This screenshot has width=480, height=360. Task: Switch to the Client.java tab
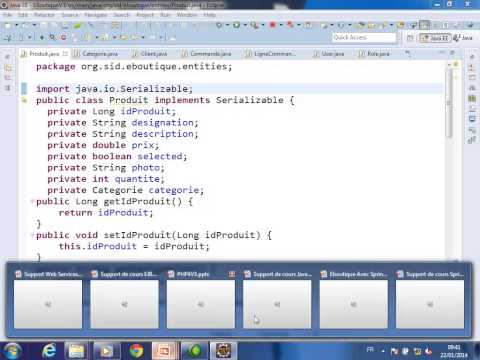[150, 54]
